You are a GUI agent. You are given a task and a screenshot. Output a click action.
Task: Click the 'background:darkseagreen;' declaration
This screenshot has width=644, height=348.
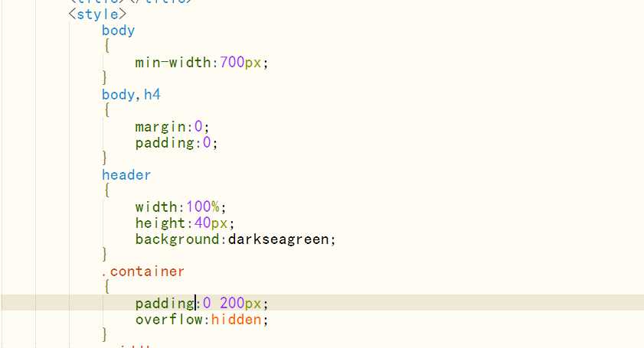235,239
